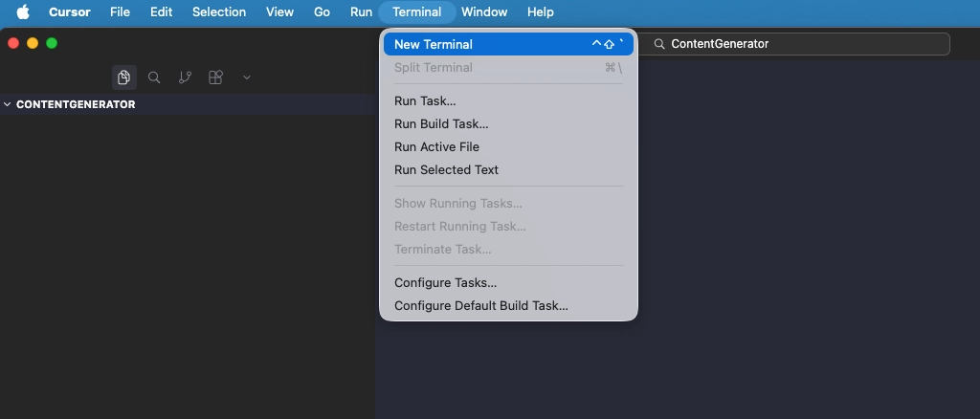
Task: Choose Run Task... menu entry
Action: pos(425,100)
